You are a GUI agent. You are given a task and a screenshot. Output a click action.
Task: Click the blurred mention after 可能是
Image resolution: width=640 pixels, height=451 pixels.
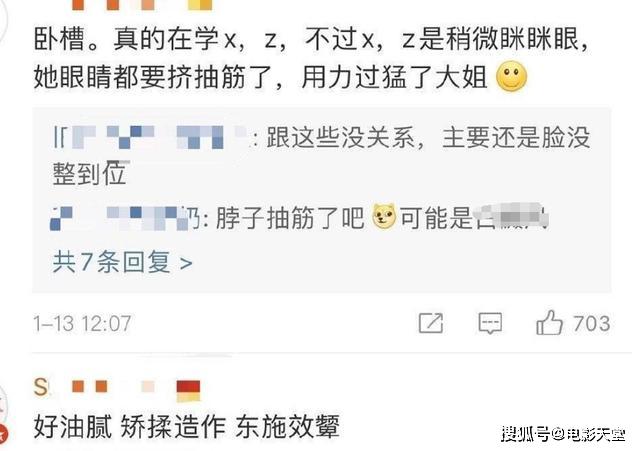click(511, 216)
